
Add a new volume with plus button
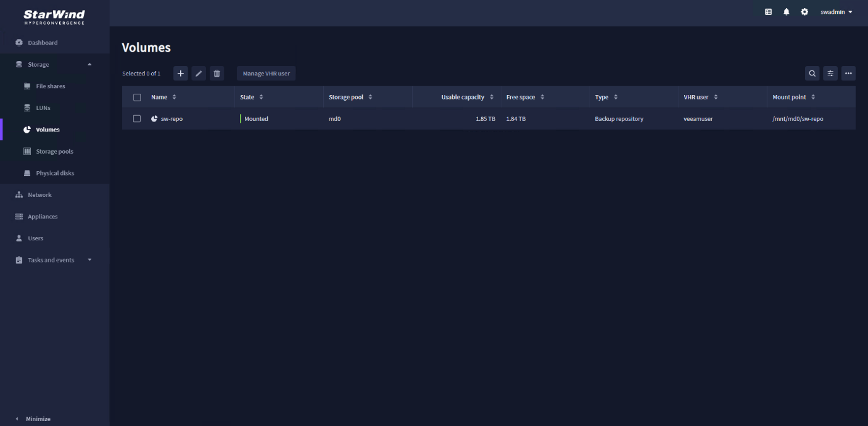[x=181, y=74]
